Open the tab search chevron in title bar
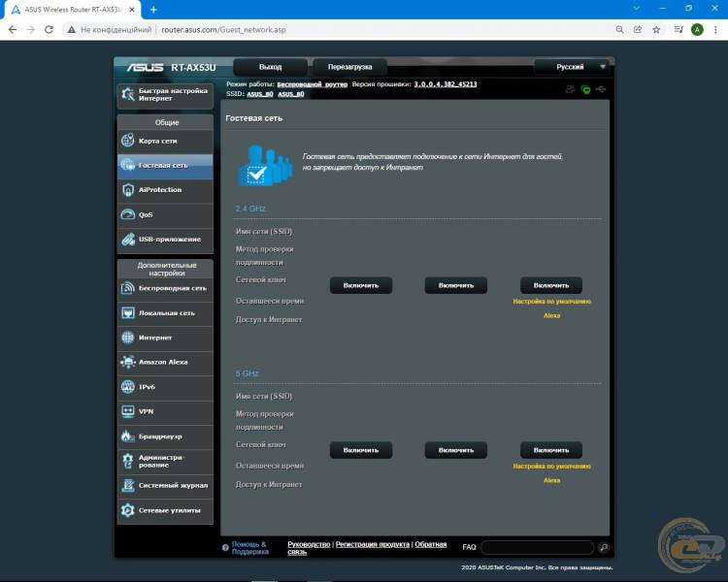Viewport: 728px width, 582px height. (x=637, y=9)
